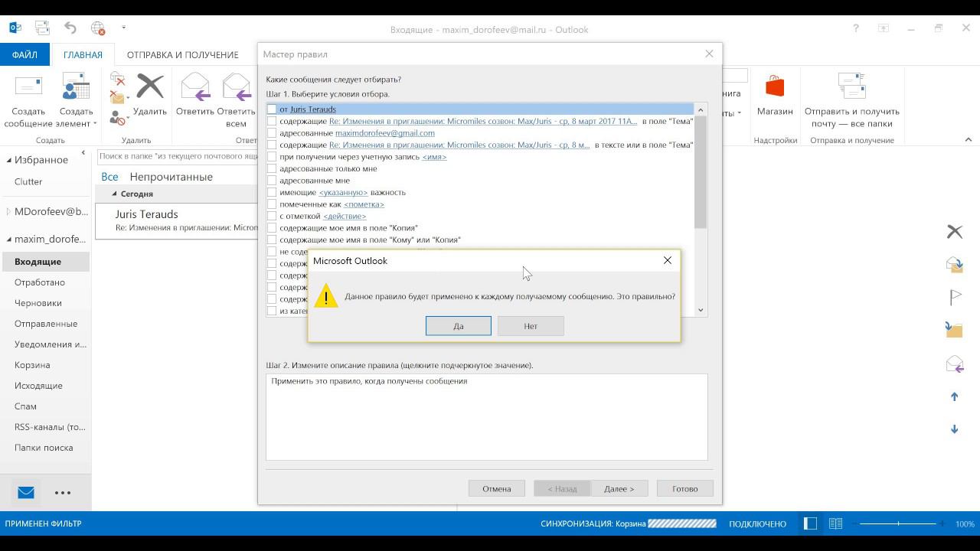
Task: Filter by Непрочитанные messages
Action: pos(171,177)
